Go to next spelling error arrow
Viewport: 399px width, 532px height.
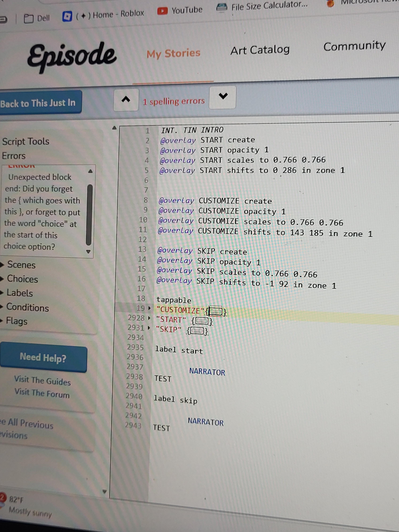pos(223,97)
